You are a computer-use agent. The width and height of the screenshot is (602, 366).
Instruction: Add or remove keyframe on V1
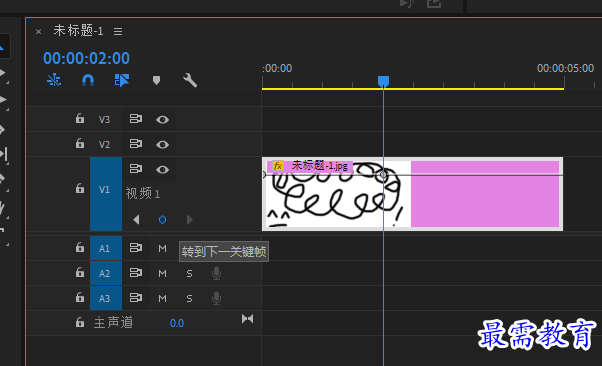[162, 220]
